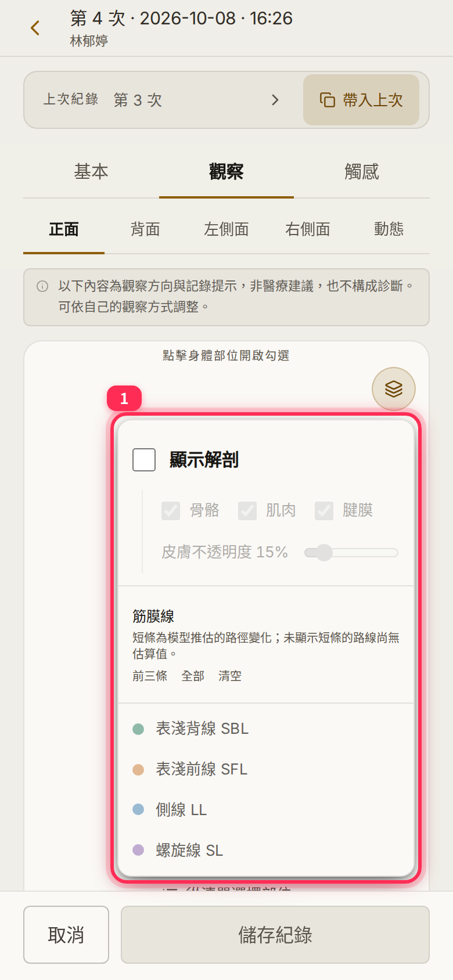The height and width of the screenshot is (980, 453).
Task: Go back using the header arrow
Action: pos(35,28)
